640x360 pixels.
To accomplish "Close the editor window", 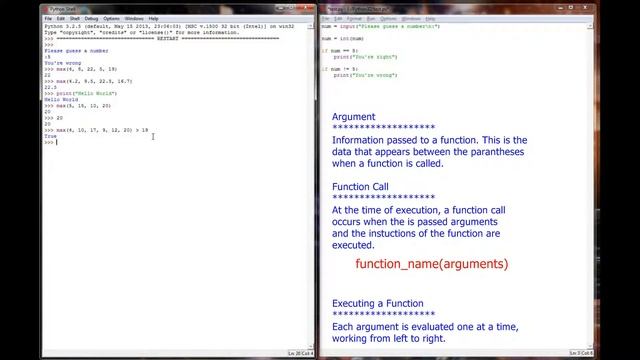I will [585, 8].
